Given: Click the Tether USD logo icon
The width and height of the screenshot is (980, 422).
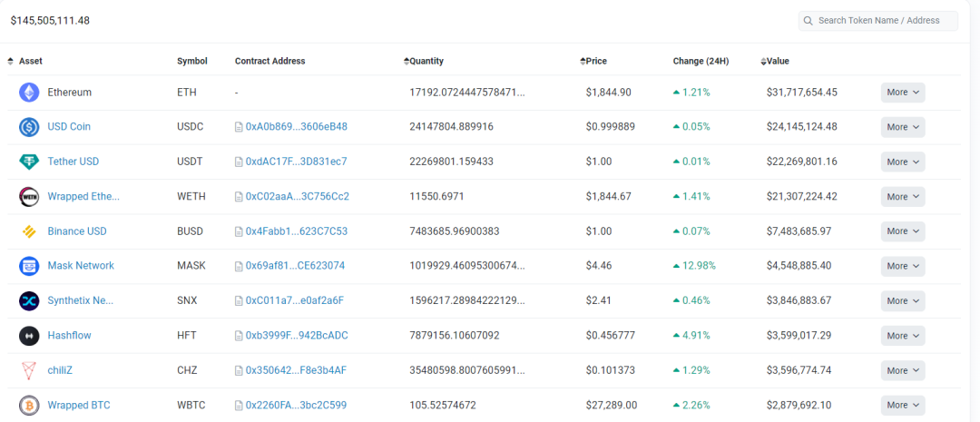Looking at the screenshot, I should (x=29, y=162).
